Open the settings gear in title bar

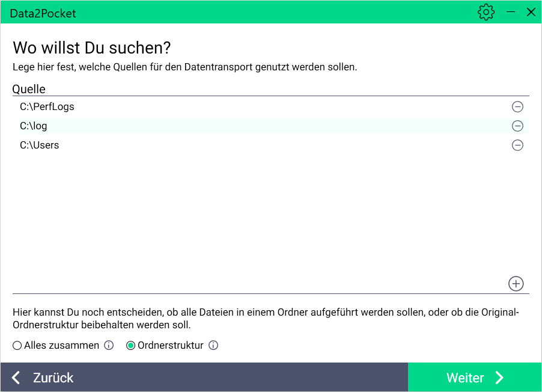pos(486,12)
